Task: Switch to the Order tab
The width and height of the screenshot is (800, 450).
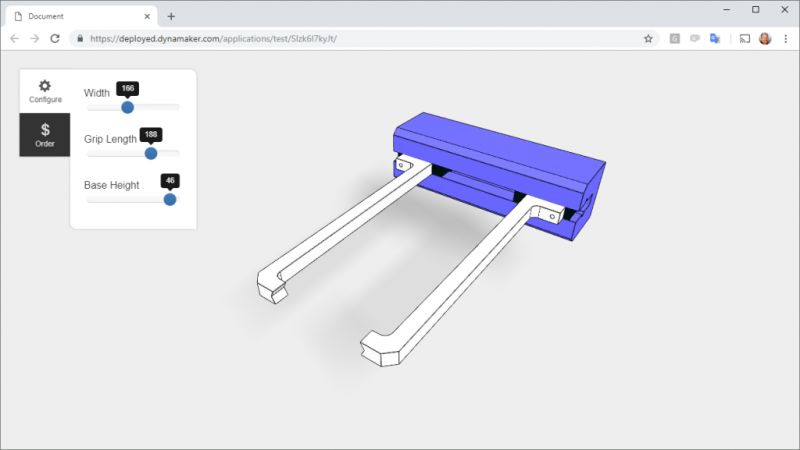Action: (45, 135)
